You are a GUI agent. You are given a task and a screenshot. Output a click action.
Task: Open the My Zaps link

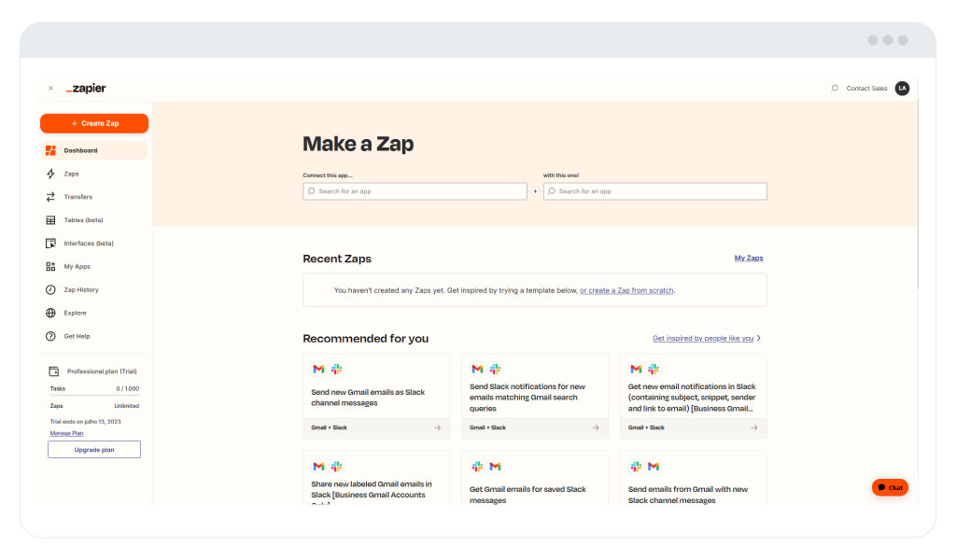coord(749,259)
